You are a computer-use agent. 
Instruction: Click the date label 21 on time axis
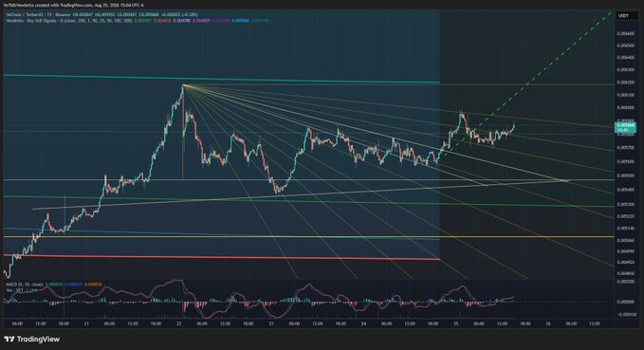(86, 323)
